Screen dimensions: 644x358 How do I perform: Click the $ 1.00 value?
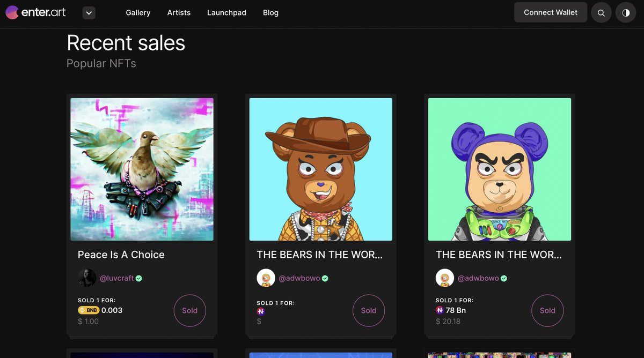[x=88, y=322]
